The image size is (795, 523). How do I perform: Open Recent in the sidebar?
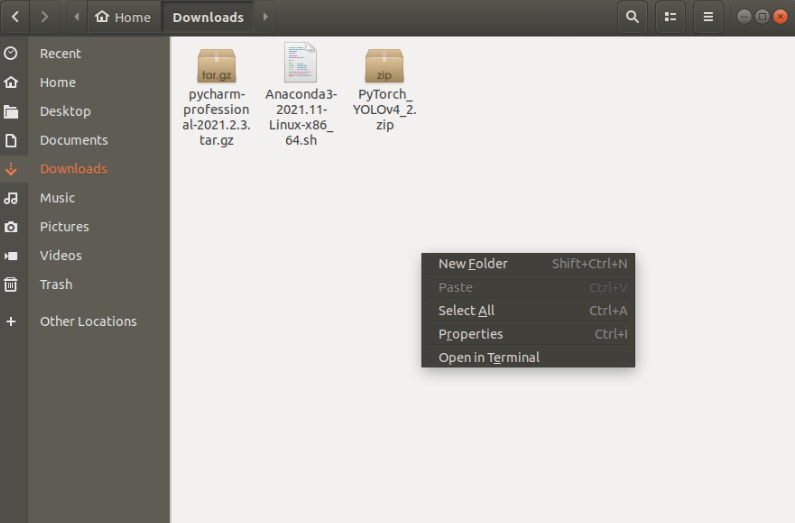[60, 53]
